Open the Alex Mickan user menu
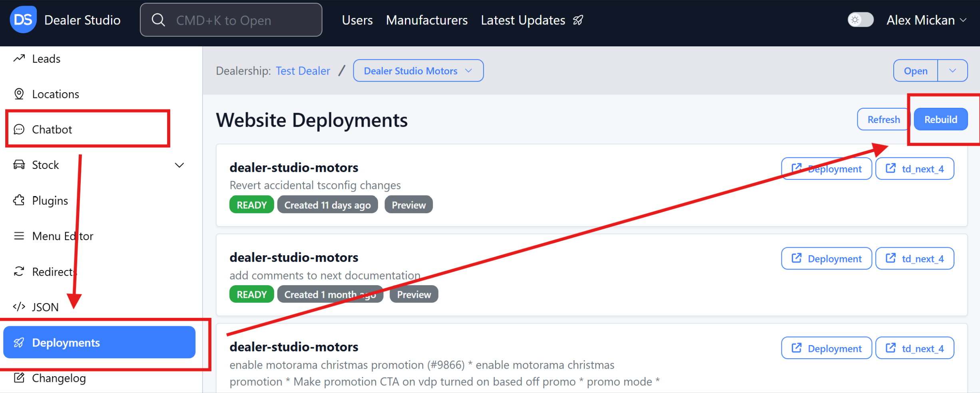 (926, 20)
